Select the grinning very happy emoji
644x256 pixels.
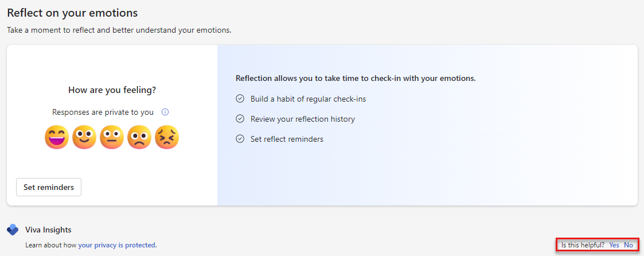tap(57, 137)
